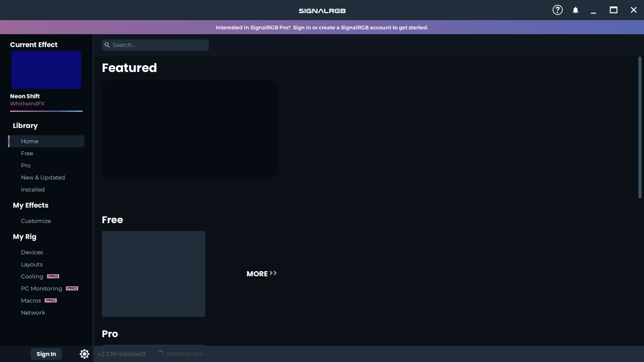Open the Network page
This screenshot has width=644, height=362.
33,313
